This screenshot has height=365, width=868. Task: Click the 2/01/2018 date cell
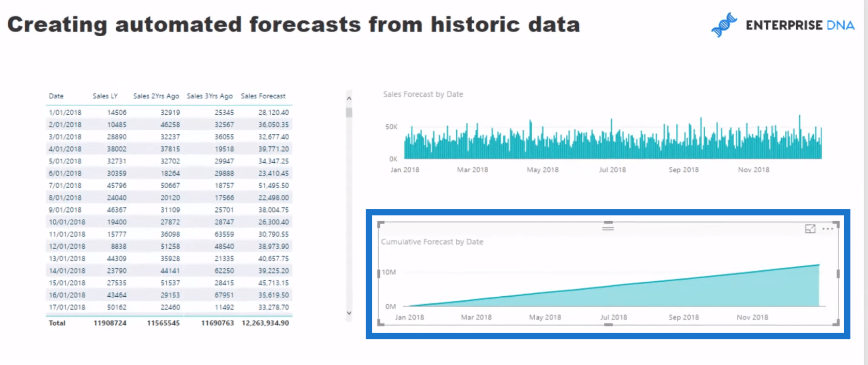65,125
